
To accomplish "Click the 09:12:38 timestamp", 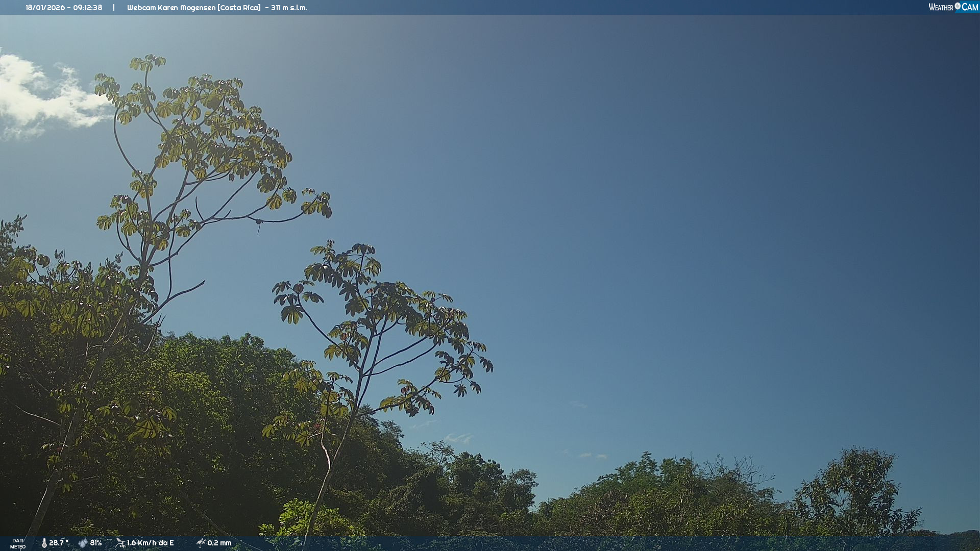I will click(x=87, y=8).
